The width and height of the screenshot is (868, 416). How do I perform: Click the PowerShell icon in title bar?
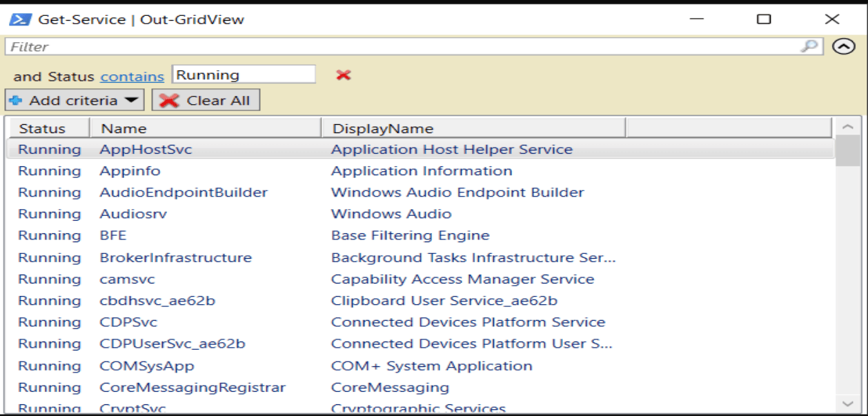point(19,19)
